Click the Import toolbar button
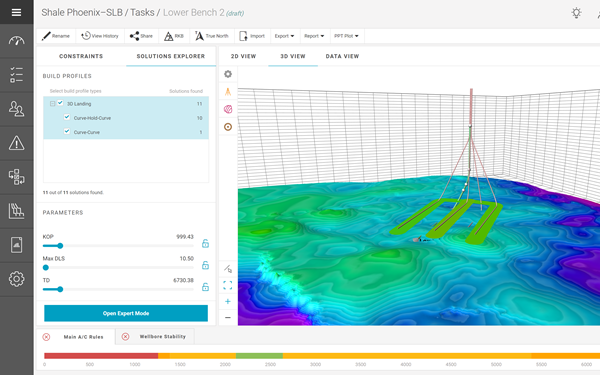Viewport: 600px width, 375px height. [x=252, y=36]
